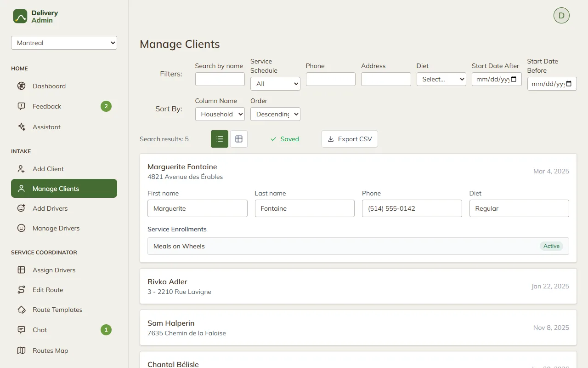Click the Manage Clients person icon

pyautogui.click(x=21, y=189)
